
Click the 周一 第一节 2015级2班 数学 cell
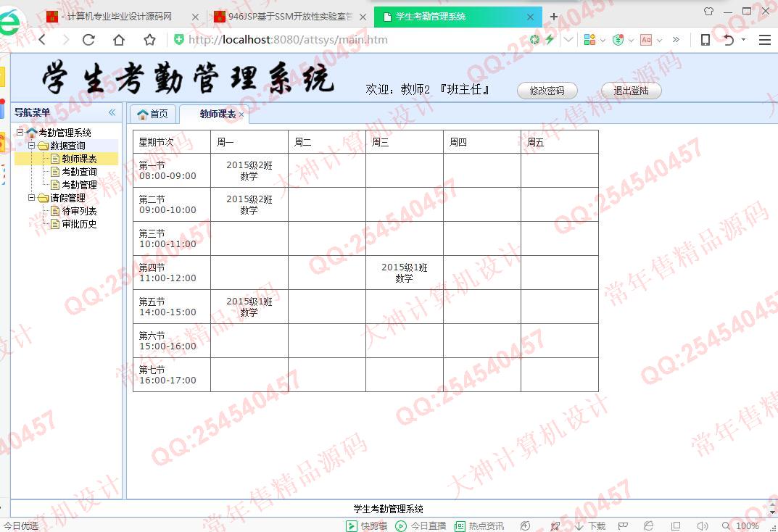tap(249, 170)
